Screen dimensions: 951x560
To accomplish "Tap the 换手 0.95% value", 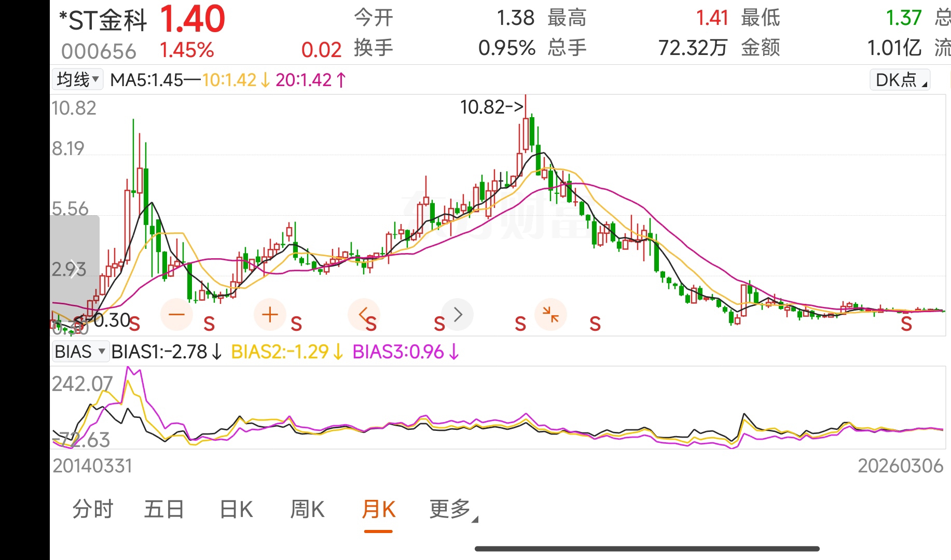I will (x=506, y=48).
